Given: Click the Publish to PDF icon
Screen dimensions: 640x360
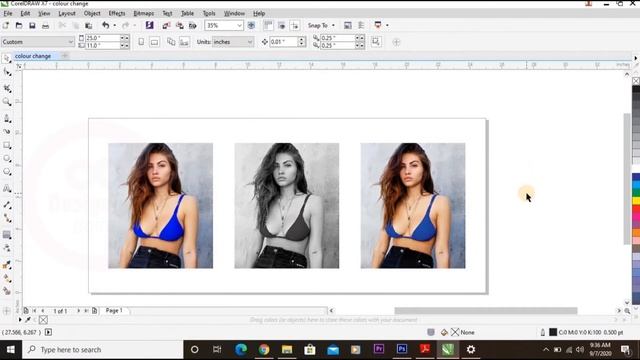Looking at the screenshot, I should (x=193, y=25).
